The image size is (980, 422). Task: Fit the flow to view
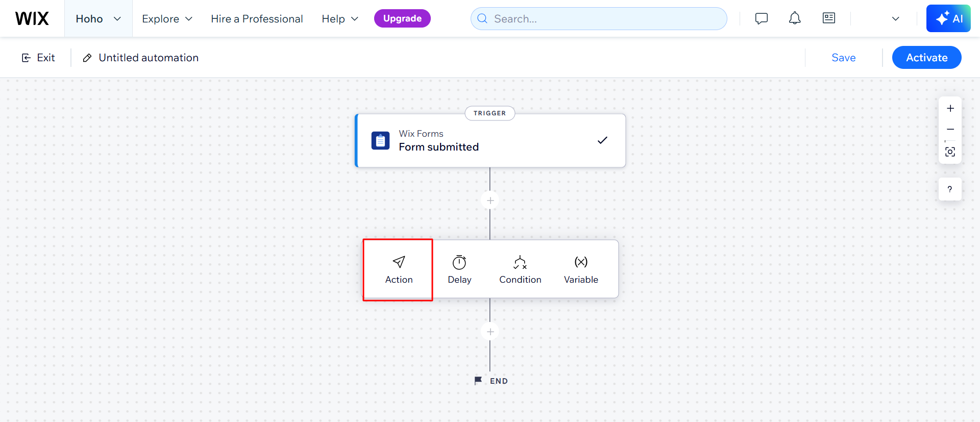pyautogui.click(x=950, y=152)
